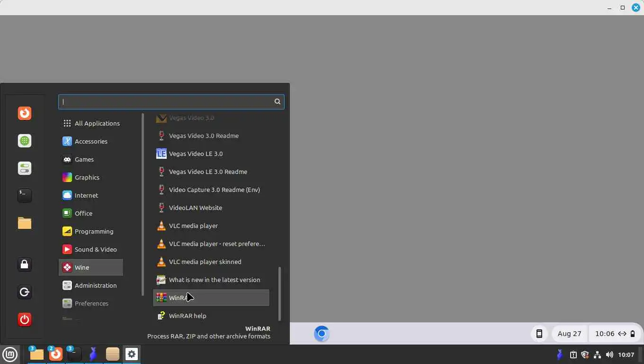Select the Games category
Image resolution: width=644 pixels, height=364 pixels.
pos(91,159)
